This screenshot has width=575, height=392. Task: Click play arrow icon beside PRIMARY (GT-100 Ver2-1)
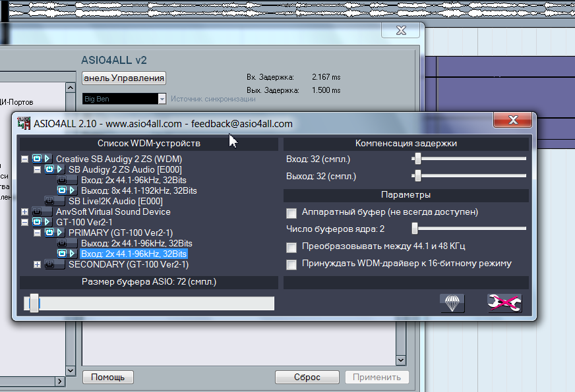pyautogui.click(x=60, y=233)
